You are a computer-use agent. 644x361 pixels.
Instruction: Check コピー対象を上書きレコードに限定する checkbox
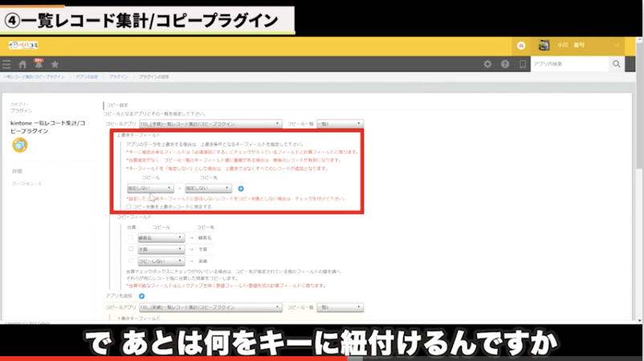[128, 206]
